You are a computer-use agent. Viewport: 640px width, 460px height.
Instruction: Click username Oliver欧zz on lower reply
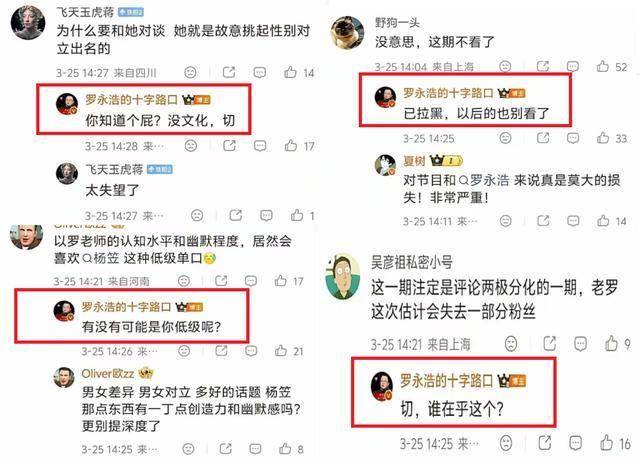tap(108, 373)
